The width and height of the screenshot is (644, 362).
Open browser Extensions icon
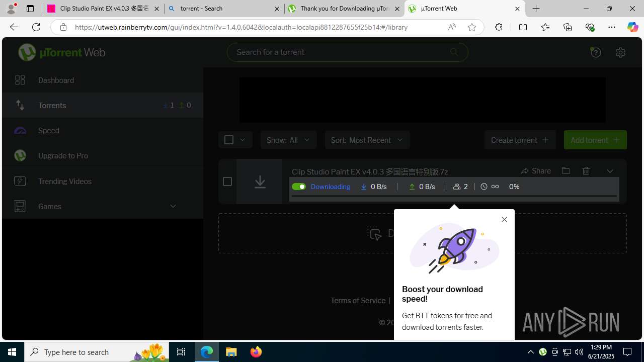[499, 27]
